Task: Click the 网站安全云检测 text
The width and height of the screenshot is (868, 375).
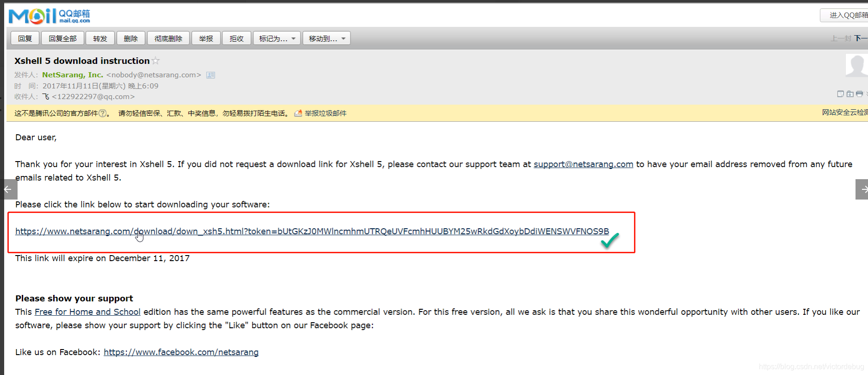Action: click(x=845, y=112)
